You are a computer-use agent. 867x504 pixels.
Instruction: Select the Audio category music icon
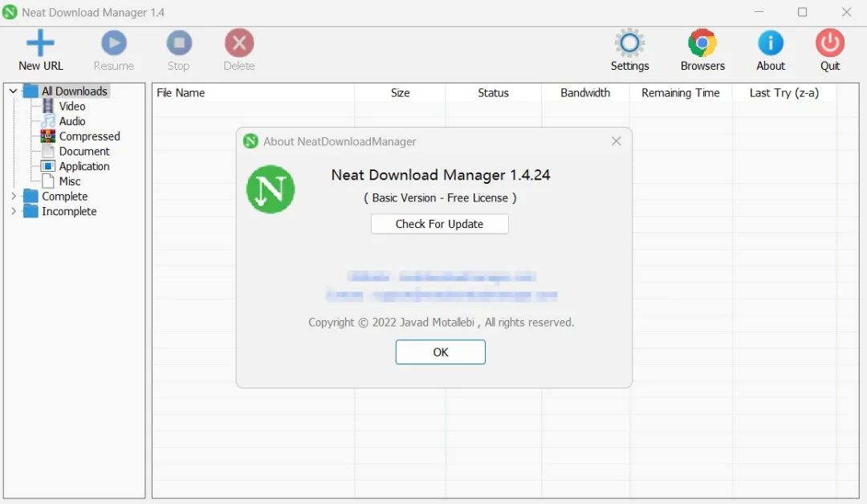tap(48, 121)
